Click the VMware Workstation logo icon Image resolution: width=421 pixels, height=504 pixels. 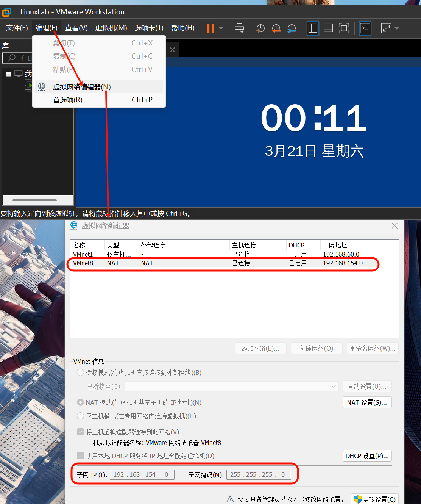pos(7,12)
